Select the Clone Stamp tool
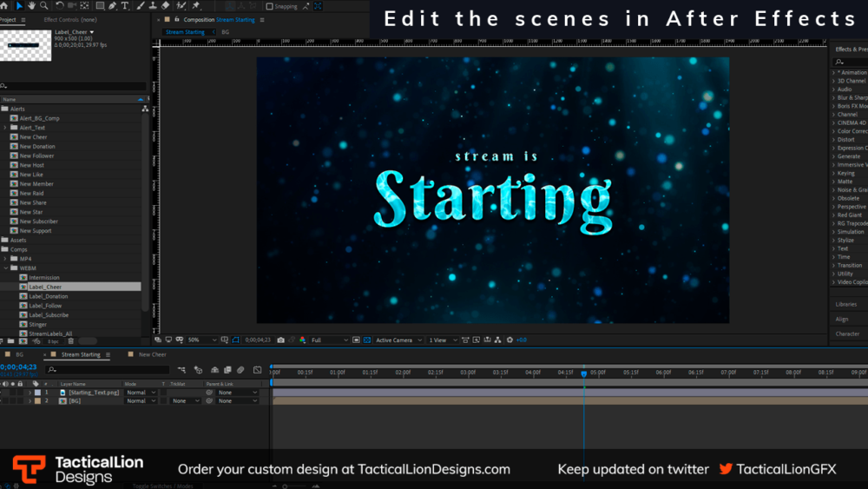Image resolution: width=868 pixels, height=489 pixels. [x=153, y=5]
